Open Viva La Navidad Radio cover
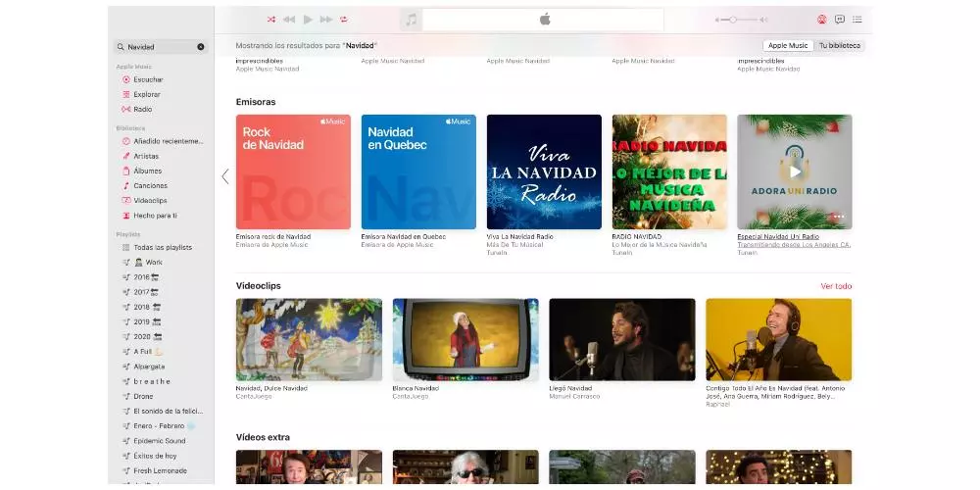Screen dimensions: 980x490 click(x=544, y=171)
